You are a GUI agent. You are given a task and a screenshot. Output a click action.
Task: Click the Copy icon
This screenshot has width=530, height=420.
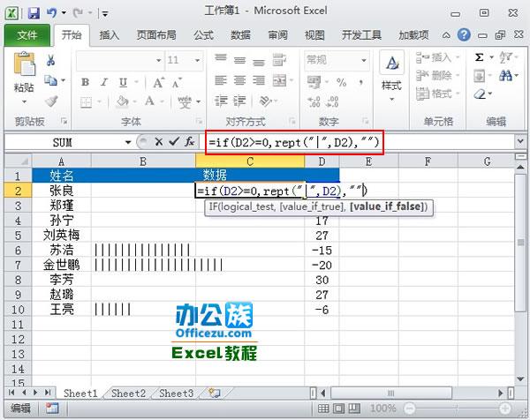click(51, 80)
